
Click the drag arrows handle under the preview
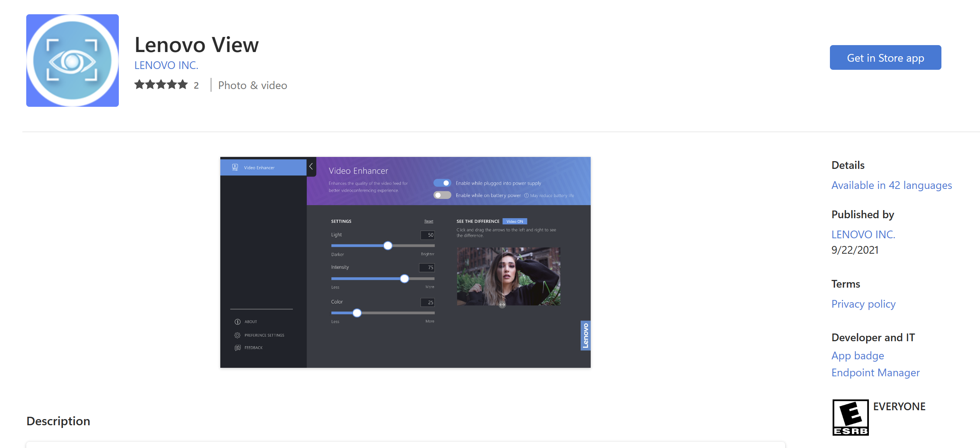(502, 305)
